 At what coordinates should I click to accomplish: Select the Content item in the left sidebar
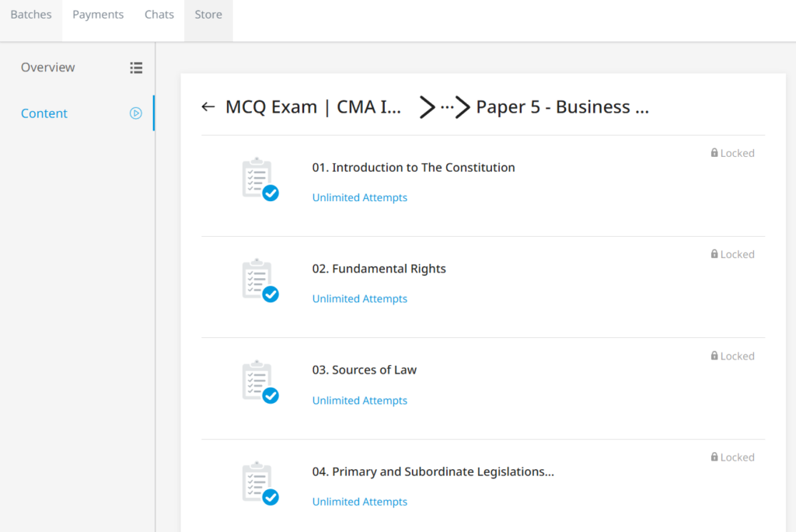pos(44,113)
